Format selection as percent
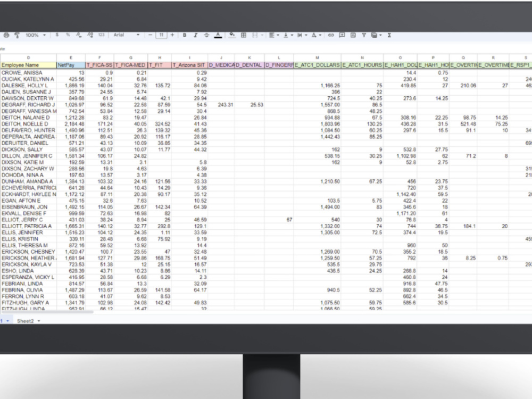The height and width of the screenshot is (399, 532). [68, 35]
